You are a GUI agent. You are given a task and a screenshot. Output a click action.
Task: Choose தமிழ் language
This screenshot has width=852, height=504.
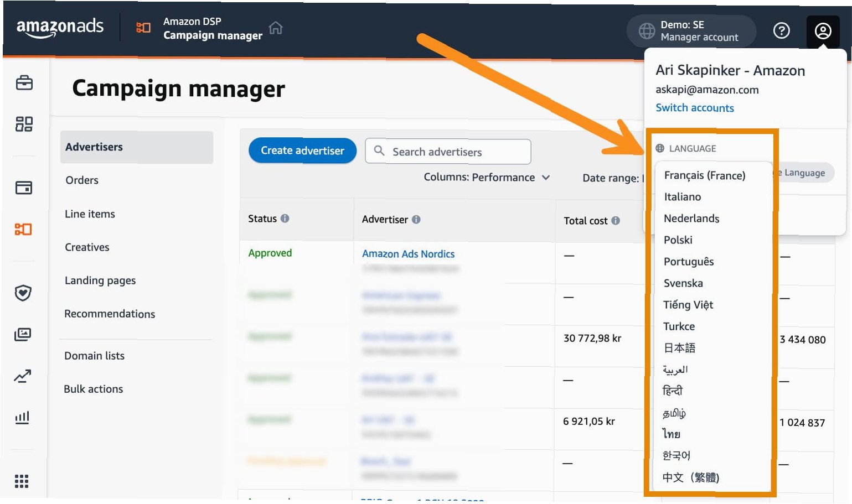coord(674,413)
